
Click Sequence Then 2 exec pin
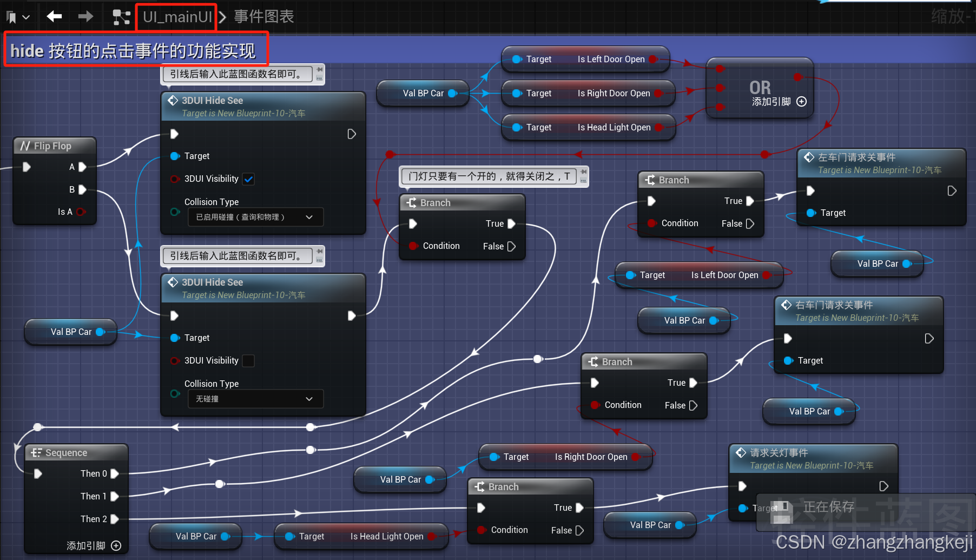[115, 519]
